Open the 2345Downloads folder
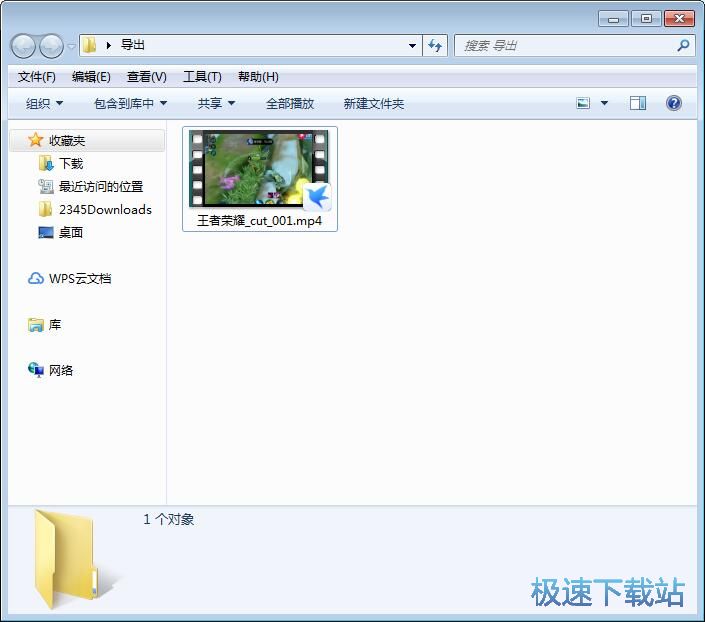This screenshot has height=622, width=705. (x=105, y=210)
